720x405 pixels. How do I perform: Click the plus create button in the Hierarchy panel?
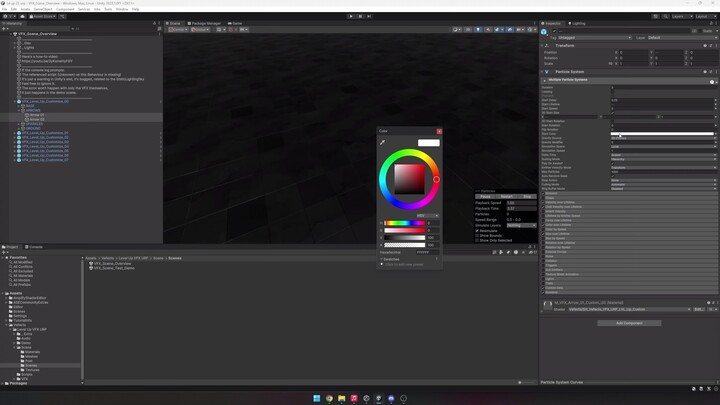pyautogui.click(x=4, y=28)
